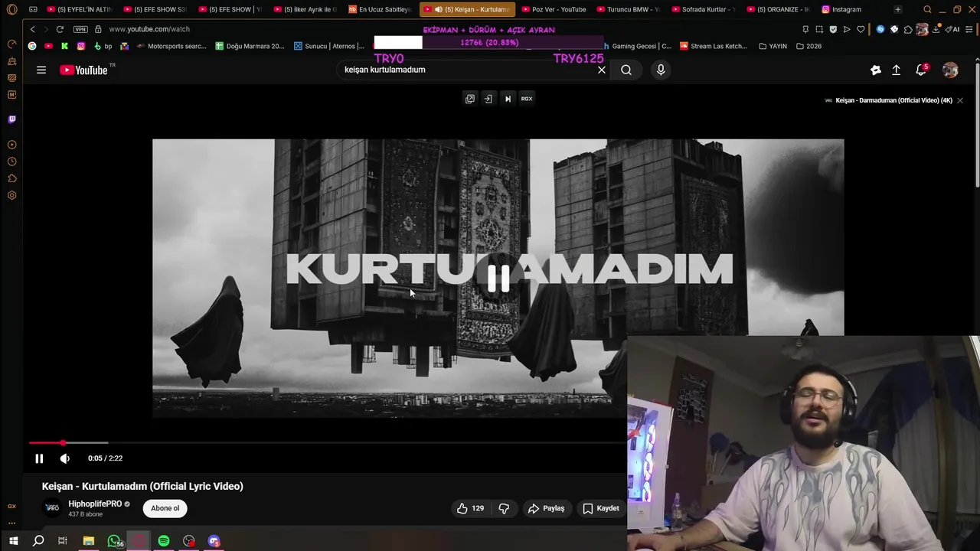The height and width of the screenshot is (551, 980).
Task: Open YouTube notifications bell
Action: tap(921, 70)
